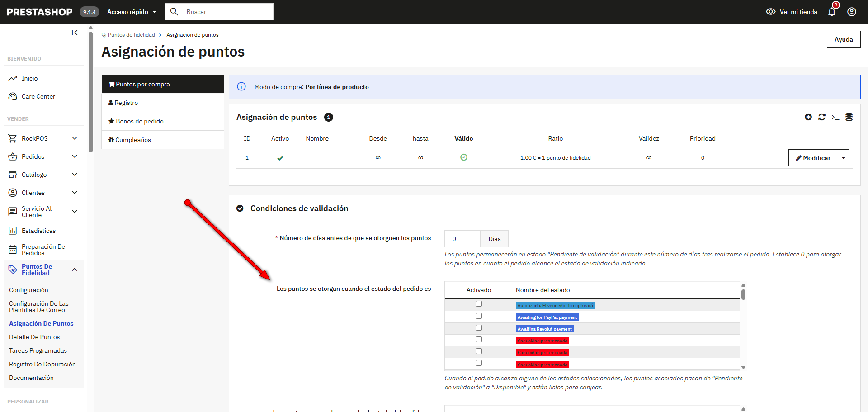Open Detalle De Puntos submenu item
Viewport: 868px width, 412px height.
tap(34, 337)
